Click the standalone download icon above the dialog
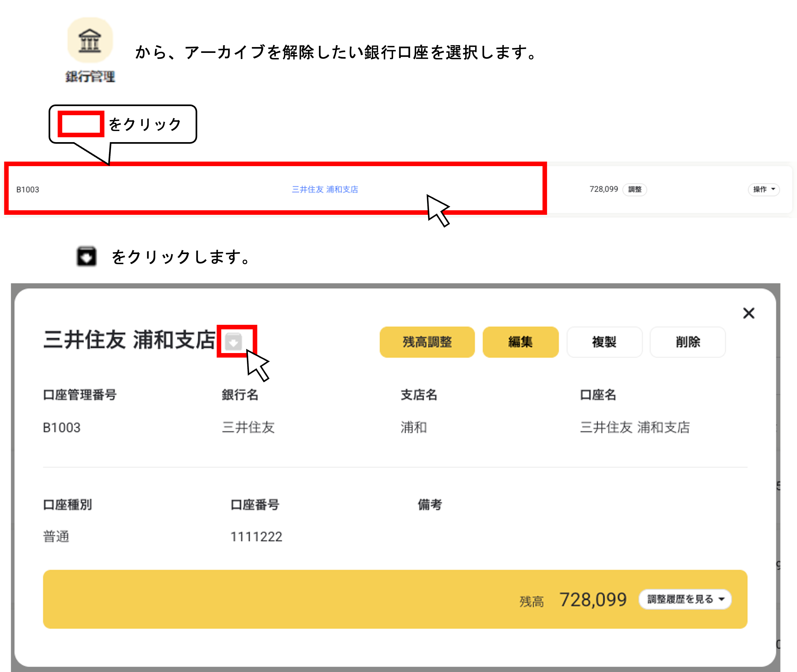 coord(88,256)
